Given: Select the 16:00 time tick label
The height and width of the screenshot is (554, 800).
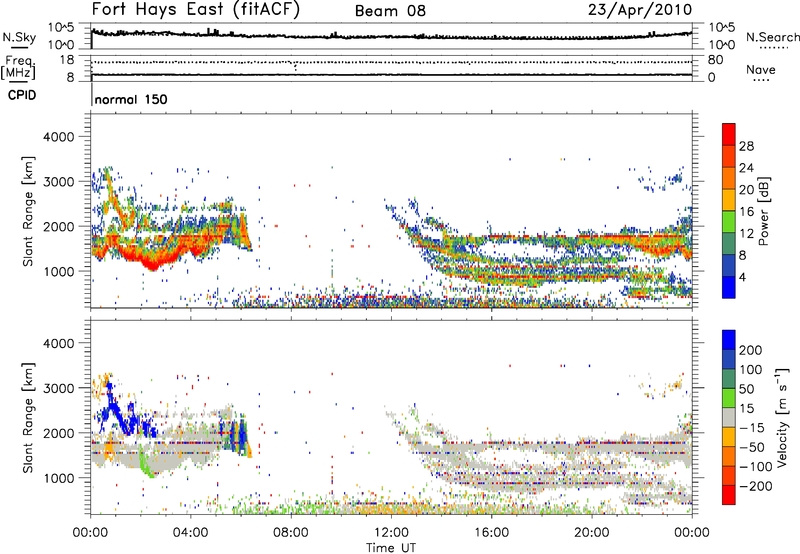Looking at the screenshot, I should click(x=491, y=533).
